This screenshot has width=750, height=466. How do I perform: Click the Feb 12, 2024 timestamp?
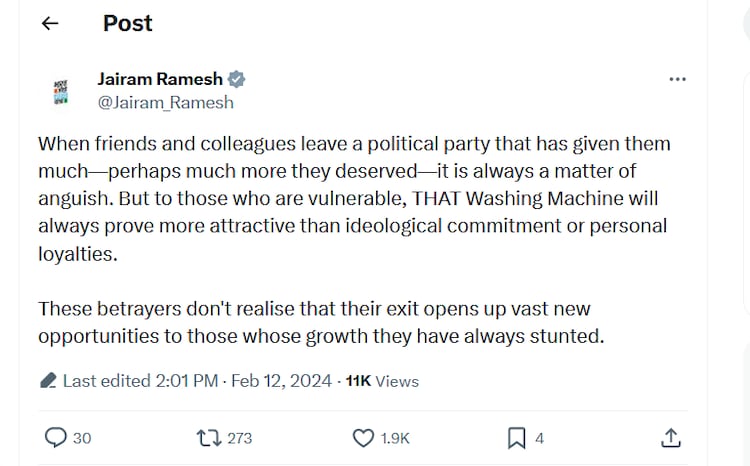click(x=281, y=381)
